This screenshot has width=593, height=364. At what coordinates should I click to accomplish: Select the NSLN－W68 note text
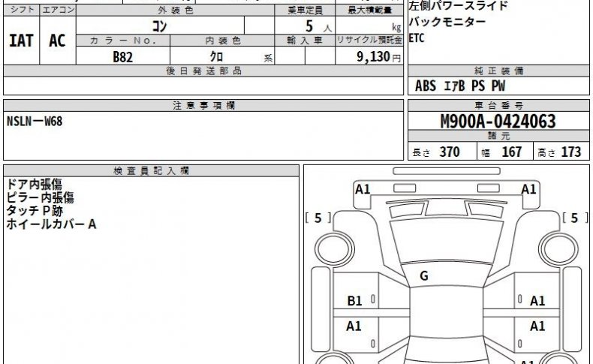tap(35, 122)
